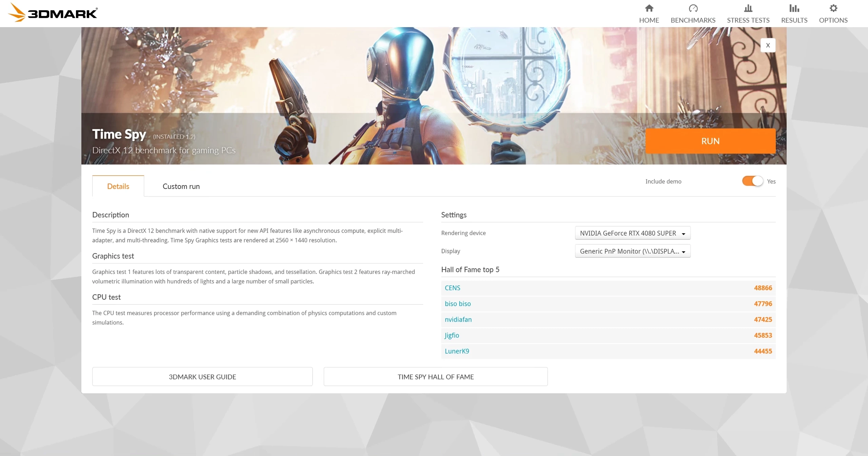Toggle the Include demo switch
868x456 pixels.
752,181
